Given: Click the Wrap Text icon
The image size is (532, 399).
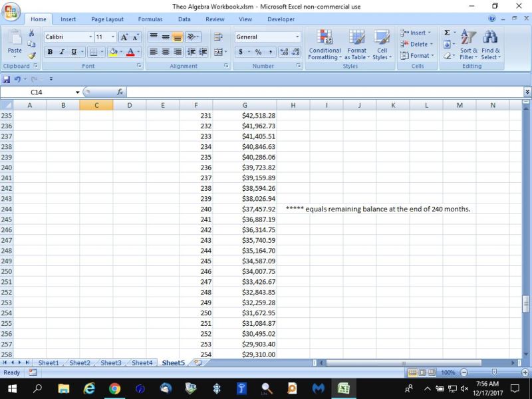Looking at the screenshot, I should click(x=218, y=37).
